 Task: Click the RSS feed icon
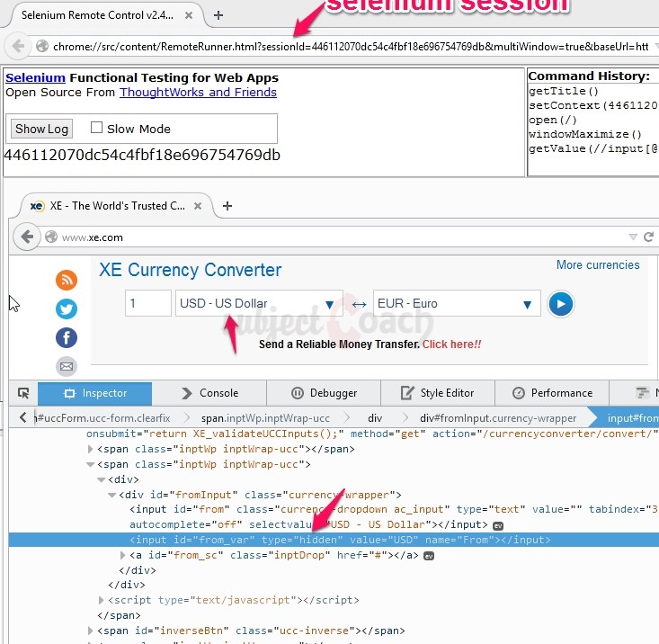tap(67, 280)
